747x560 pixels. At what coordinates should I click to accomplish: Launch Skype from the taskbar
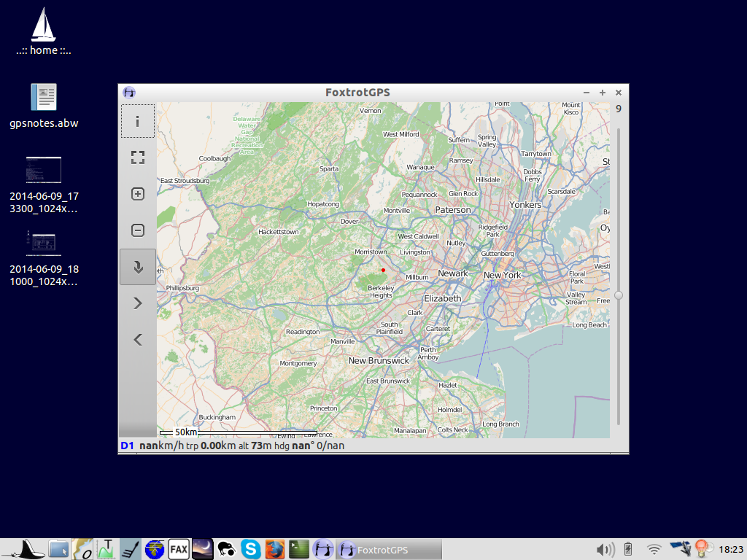(x=251, y=549)
